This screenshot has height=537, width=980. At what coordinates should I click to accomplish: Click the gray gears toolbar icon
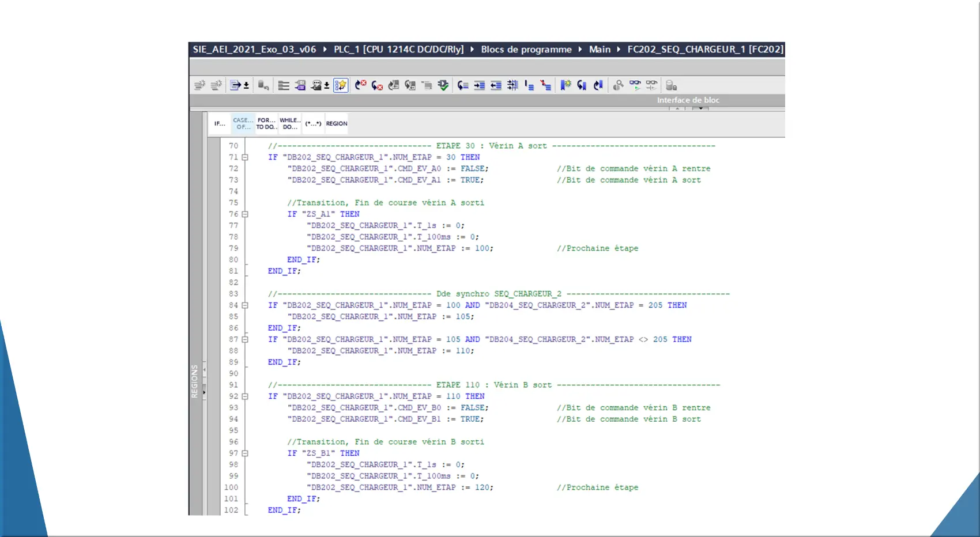[618, 85]
